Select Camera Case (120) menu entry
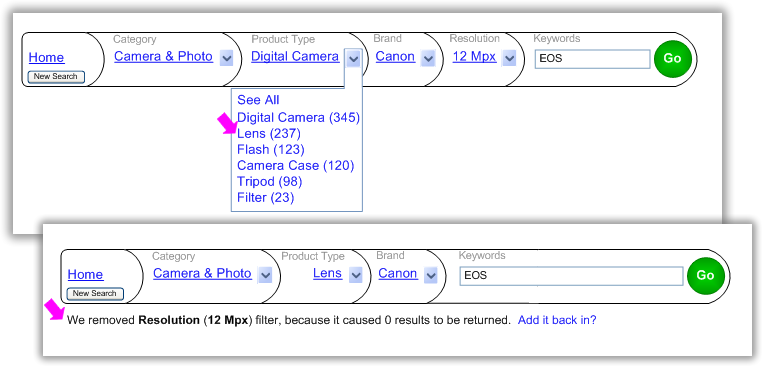Viewport: 762px width, 366px height. click(x=295, y=166)
